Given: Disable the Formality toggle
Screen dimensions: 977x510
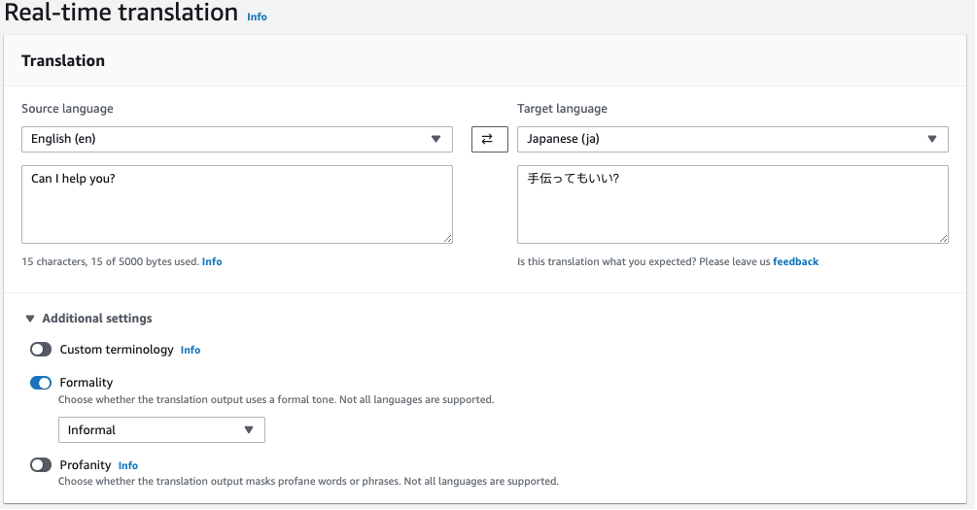Looking at the screenshot, I should click(x=41, y=383).
